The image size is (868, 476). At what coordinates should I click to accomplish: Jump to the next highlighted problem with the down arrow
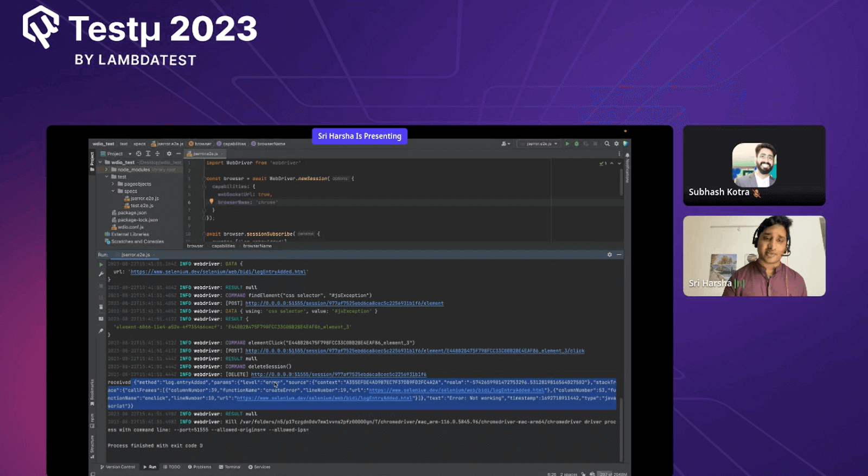pos(619,163)
